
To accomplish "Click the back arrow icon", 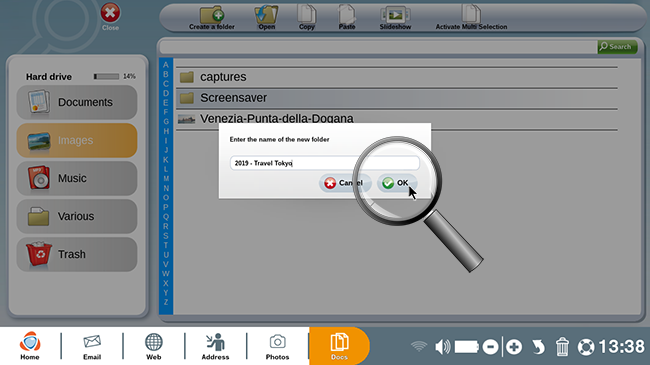I will click(538, 347).
